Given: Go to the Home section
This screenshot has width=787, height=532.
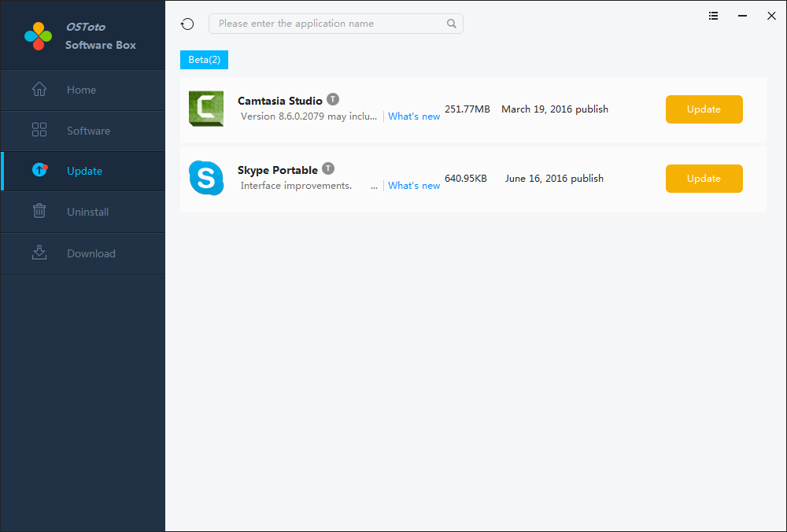Looking at the screenshot, I should click(83, 91).
